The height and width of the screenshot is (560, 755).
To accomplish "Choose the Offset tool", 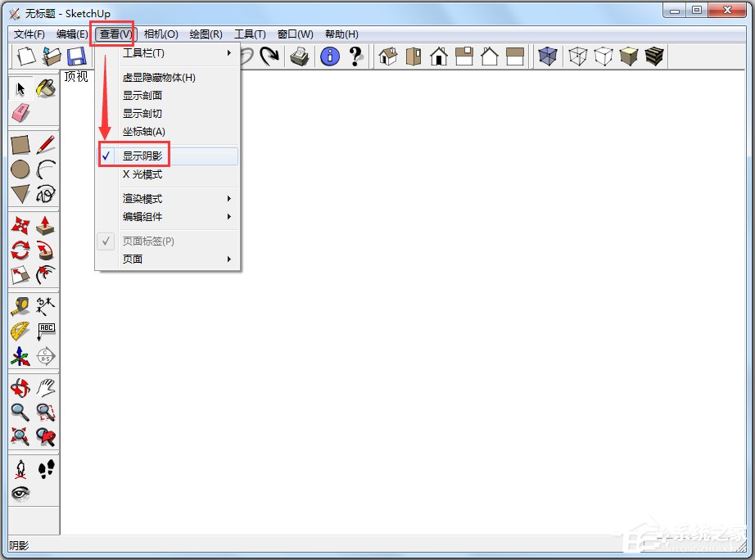I will pyautogui.click(x=46, y=275).
